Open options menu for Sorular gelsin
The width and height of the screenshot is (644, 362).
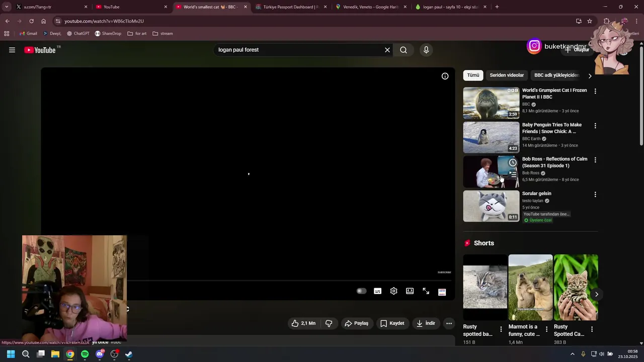click(595, 195)
